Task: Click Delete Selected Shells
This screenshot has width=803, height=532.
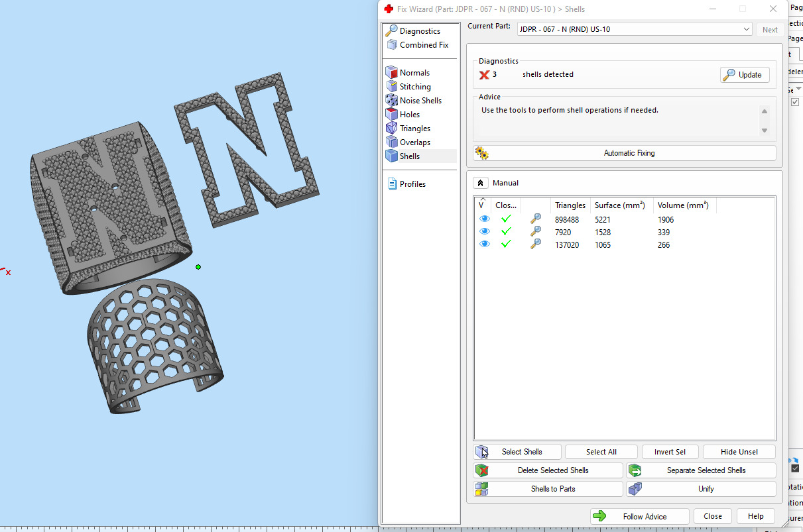Action: tap(548, 470)
